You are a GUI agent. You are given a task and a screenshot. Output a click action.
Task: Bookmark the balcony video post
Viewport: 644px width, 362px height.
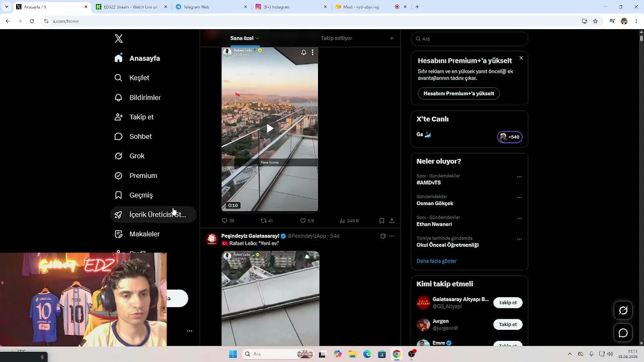tap(382, 221)
